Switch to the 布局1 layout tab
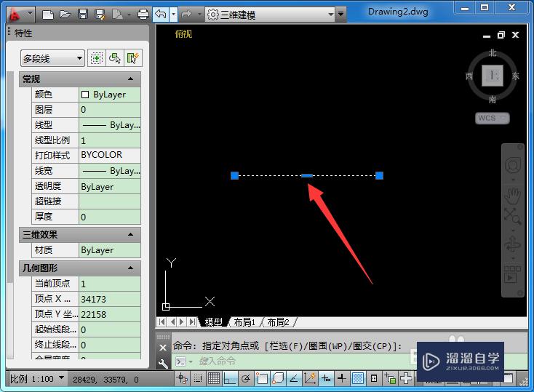Screen dimensions: 534x392 click(x=244, y=322)
